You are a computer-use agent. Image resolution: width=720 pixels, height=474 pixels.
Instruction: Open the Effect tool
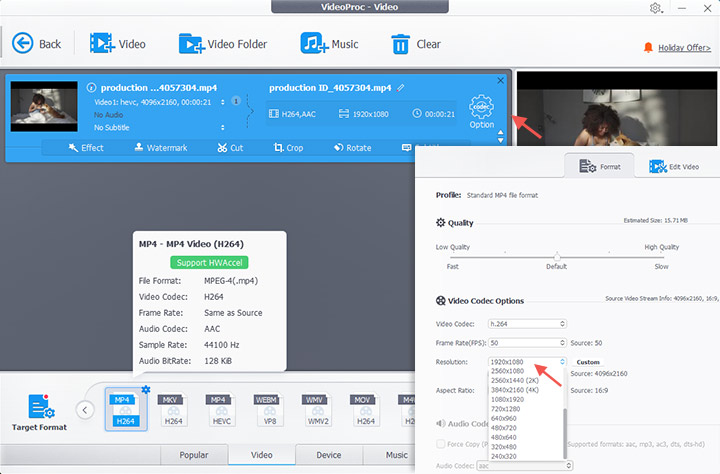[86, 148]
